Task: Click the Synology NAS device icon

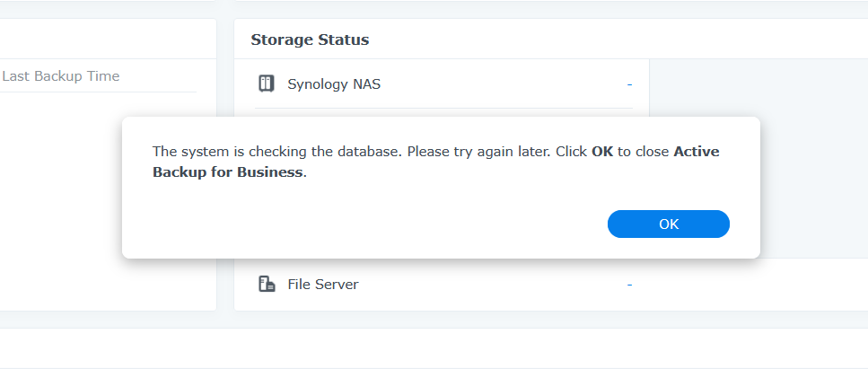Action: [x=266, y=84]
